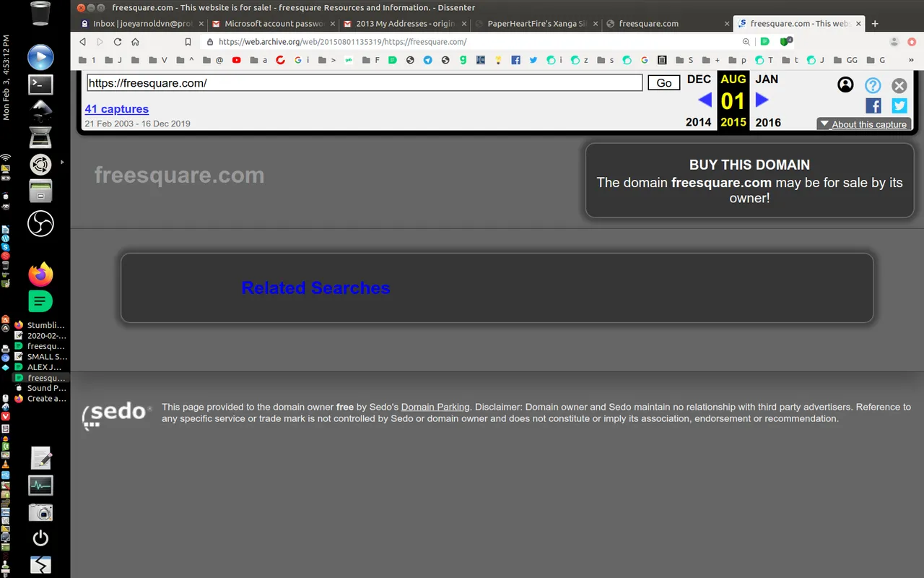Viewport: 924px width, 578px height.
Task: Launch Firefox from the dock
Action: pyautogui.click(x=40, y=274)
